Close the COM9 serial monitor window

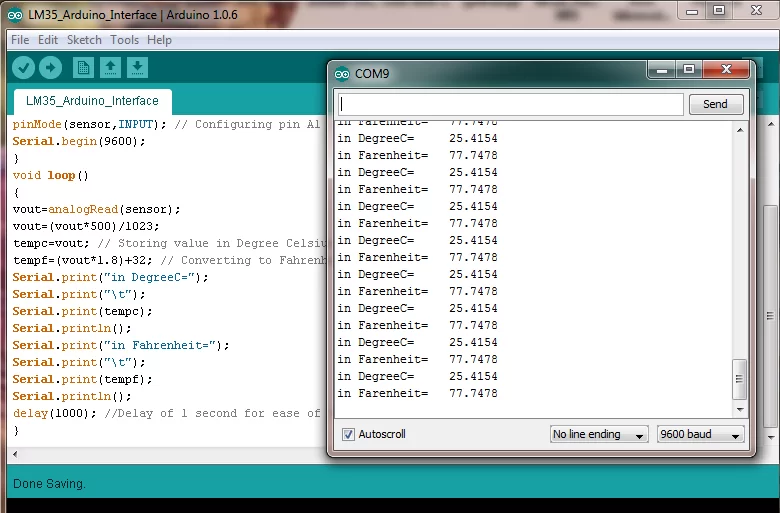(727, 70)
